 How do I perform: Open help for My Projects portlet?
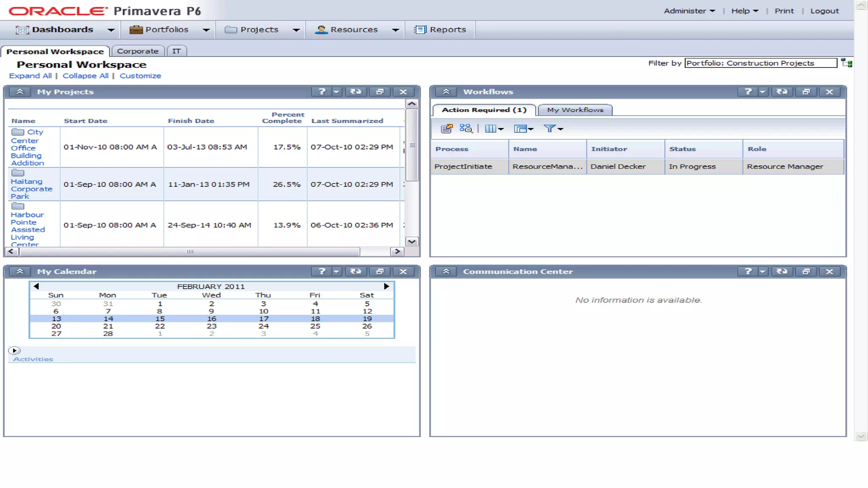322,91
